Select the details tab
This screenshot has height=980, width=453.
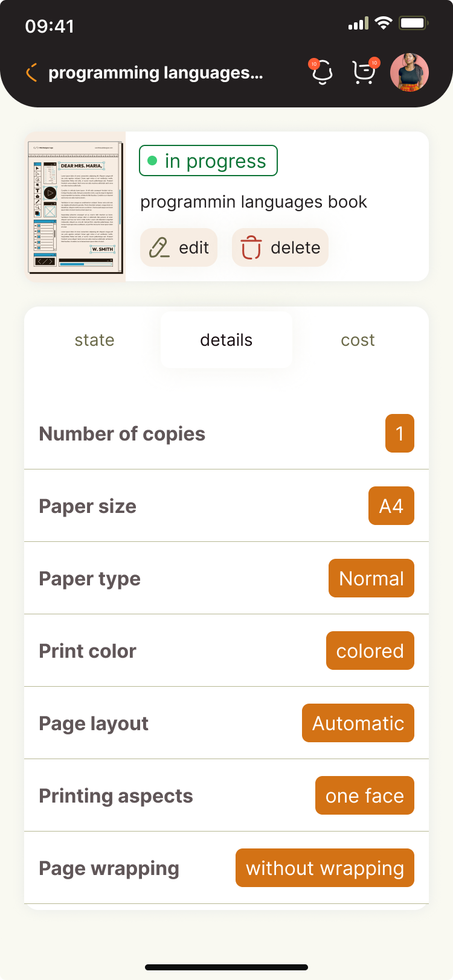point(226,340)
